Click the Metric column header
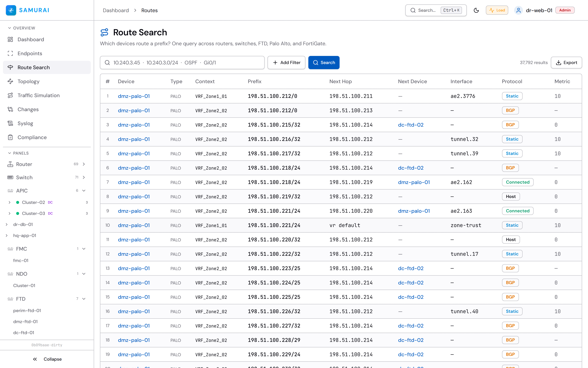Viewport: 588px width, 368px height. pos(562,82)
